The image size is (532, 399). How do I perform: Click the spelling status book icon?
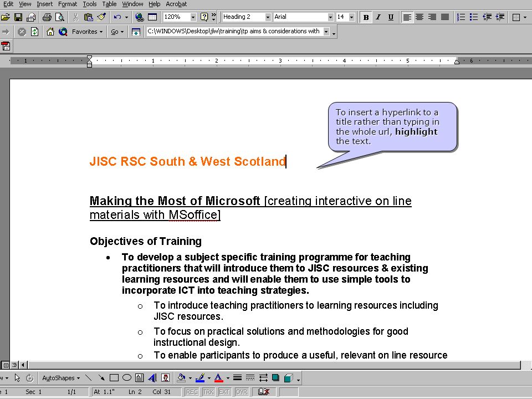tap(264, 392)
